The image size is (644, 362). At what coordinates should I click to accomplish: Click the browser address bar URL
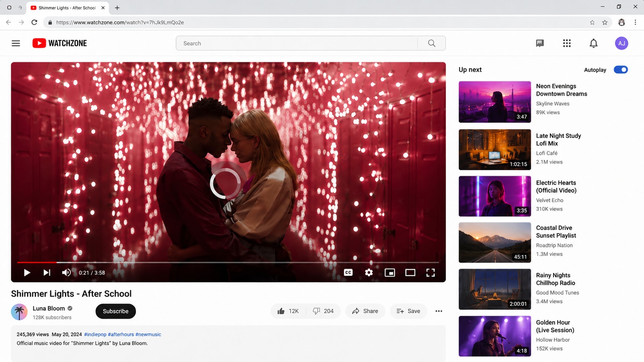pyautogui.click(x=120, y=22)
